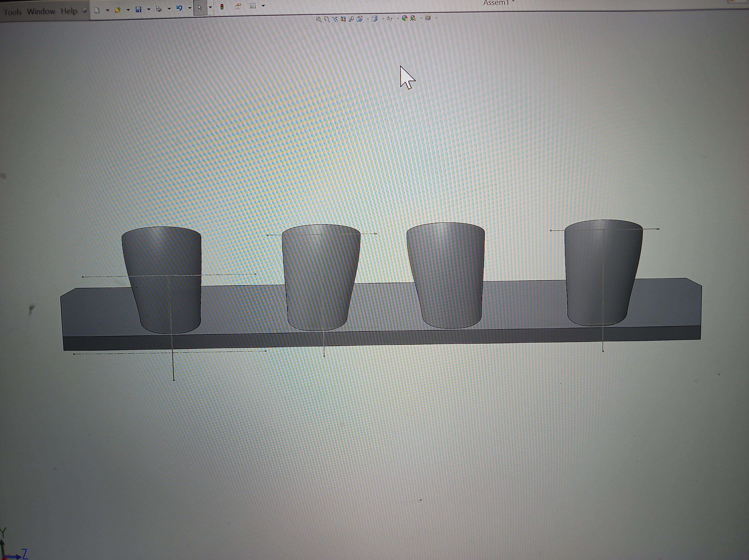Click the Previous View icon
Screen dimensions: 749x560
tap(335, 19)
